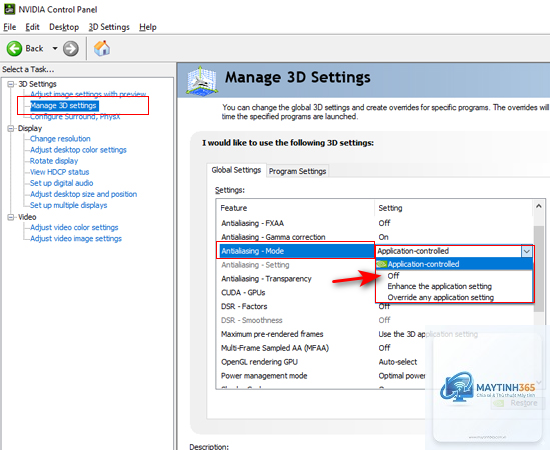
Task: Open Rotate display task
Action: point(54,161)
